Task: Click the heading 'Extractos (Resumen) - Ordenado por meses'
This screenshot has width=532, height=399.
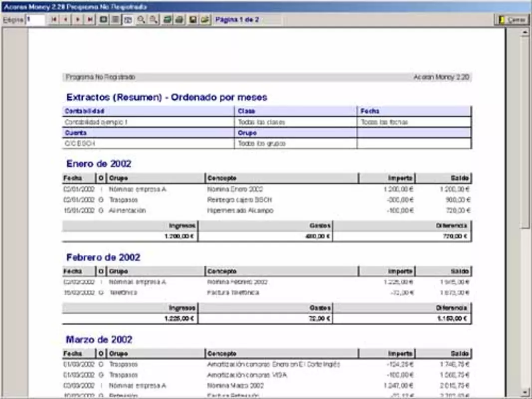Action: coord(167,97)
